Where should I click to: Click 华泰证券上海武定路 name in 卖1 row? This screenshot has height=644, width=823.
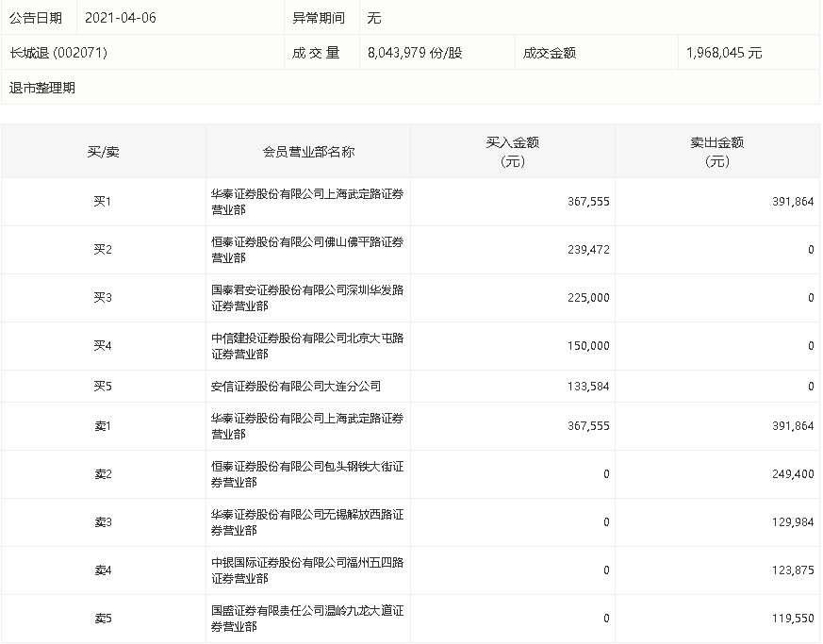pyautogui.click(x=307, y=426)
